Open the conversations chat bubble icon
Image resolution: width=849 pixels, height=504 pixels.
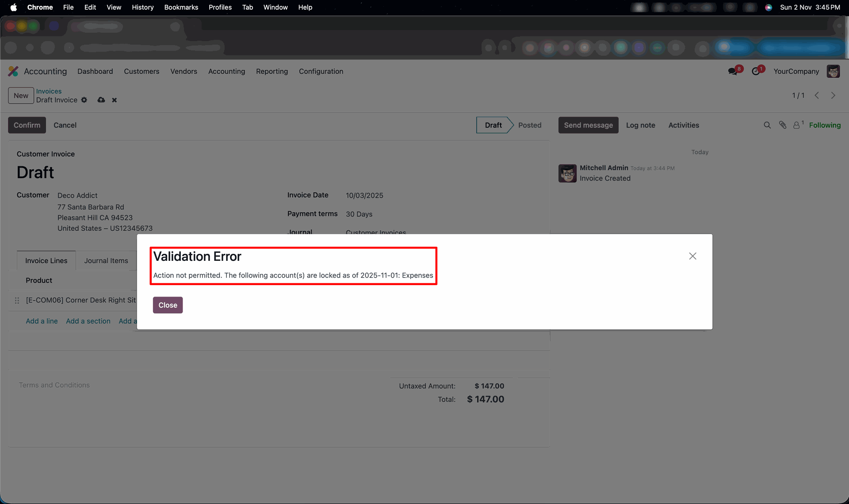[733, 71]
